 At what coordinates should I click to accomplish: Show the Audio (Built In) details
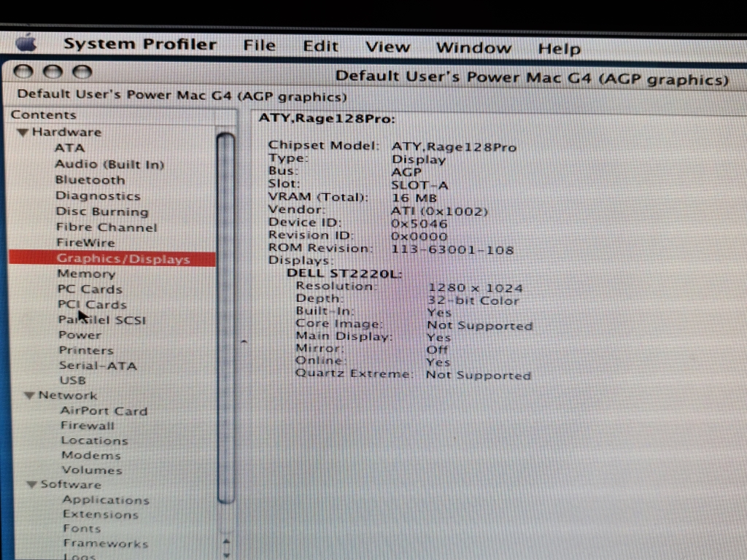pyautogui.click(x=109, y=165)
